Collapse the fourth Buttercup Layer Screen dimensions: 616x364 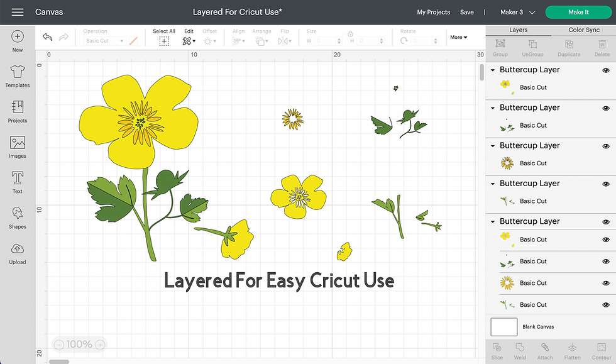click(x=493, y=184)
